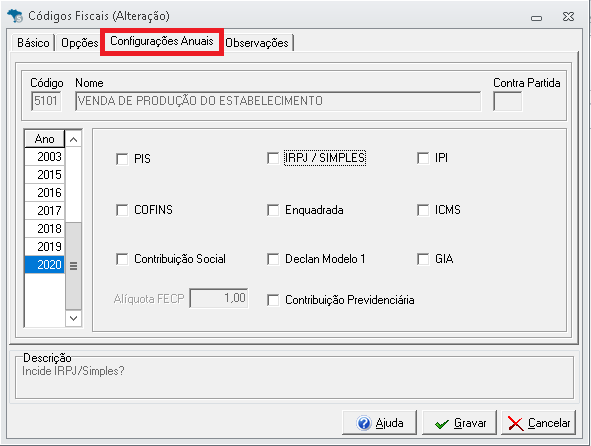Select year 2019 in the Ano list
Image resolution: width=591 pixels, height=446 pixels.
tap(44, 247)
